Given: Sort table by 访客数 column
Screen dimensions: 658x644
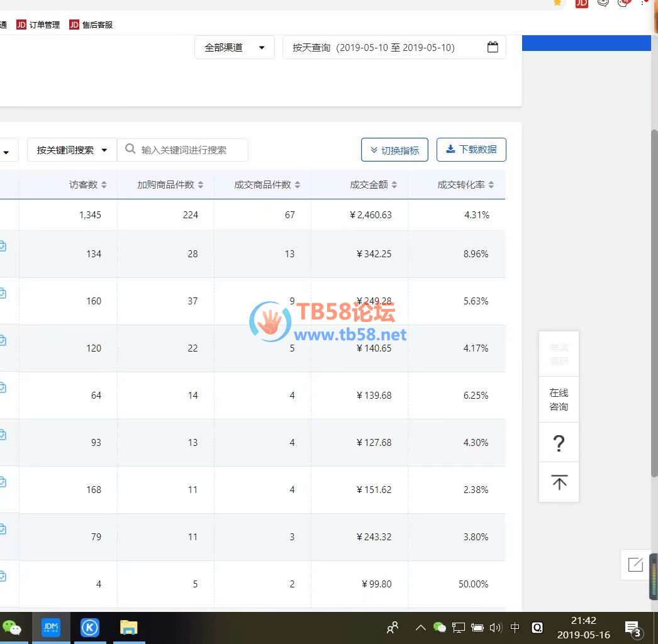Looking at the screenshot, I should [88, 185].
